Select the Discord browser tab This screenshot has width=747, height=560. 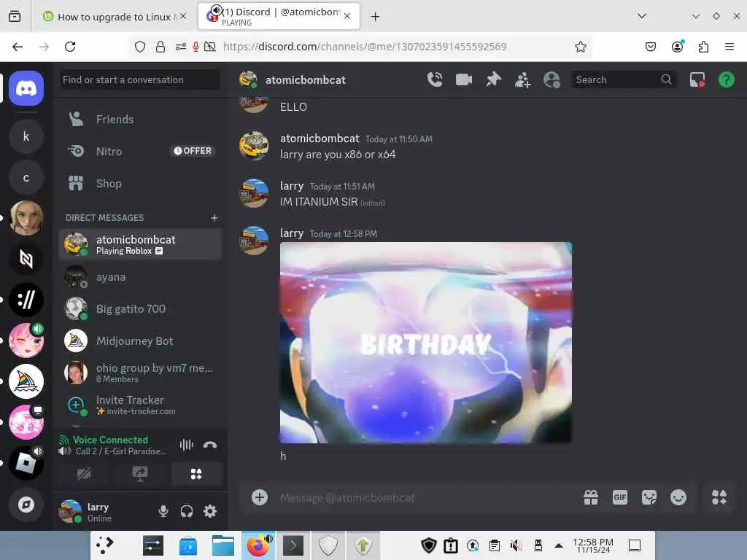[279, 17]
